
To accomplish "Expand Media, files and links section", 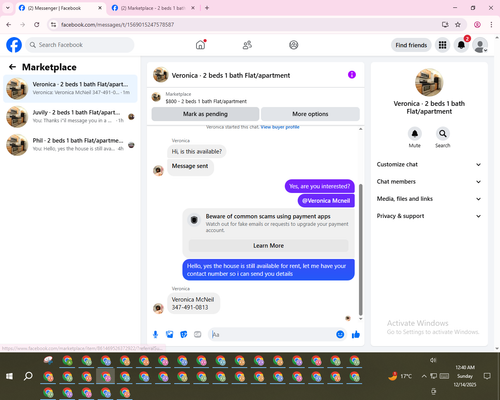I will click(429, 199).
